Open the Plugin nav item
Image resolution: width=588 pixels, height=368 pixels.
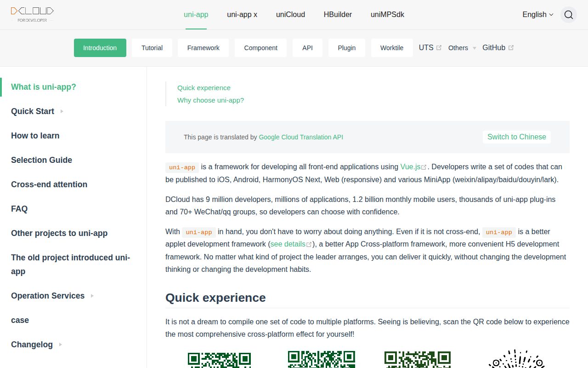[x=347, y=48]
